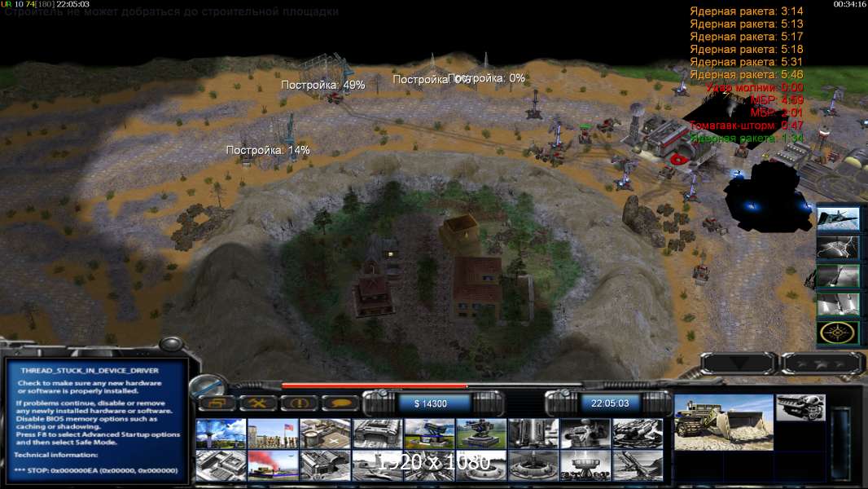Click the THREAD_STUCK_IN_DEVICE_DRIVER minimap panel
This screenshot has width=868, height=489.
[96, 421]
